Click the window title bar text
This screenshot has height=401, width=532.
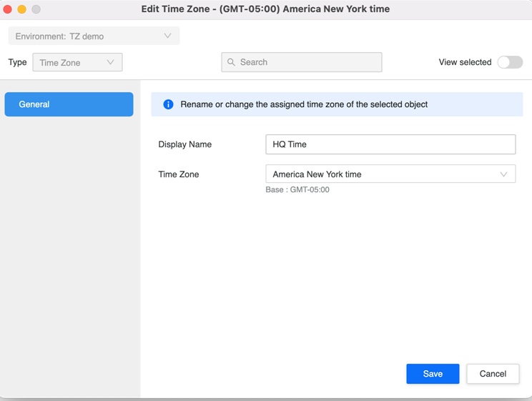[x=265, y=9]
